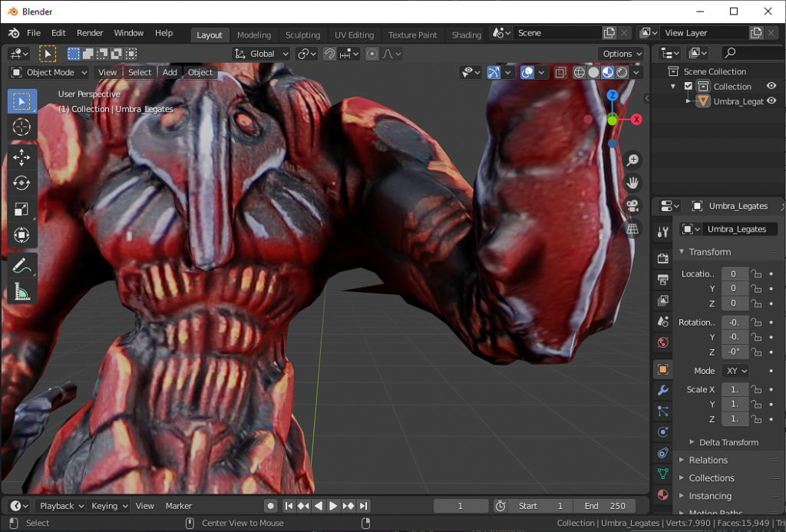
Task: Choose the Scale tool
Action: pos(21,209)
